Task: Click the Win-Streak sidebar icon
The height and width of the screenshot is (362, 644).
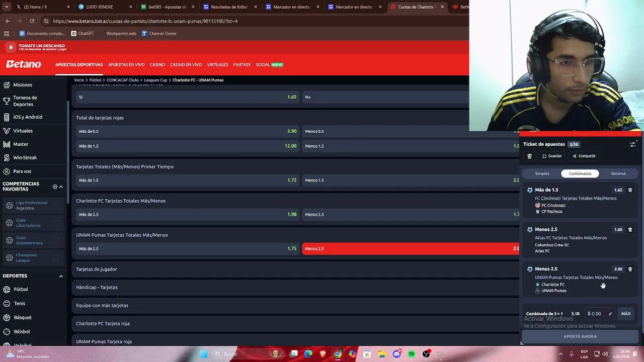Action: [7, 158]
